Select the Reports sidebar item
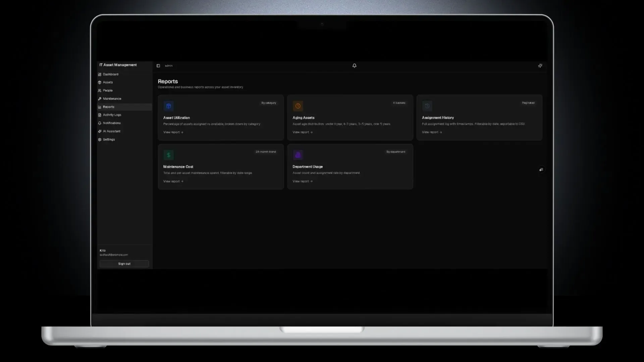 pyautogui.click(x=124, y=107)
